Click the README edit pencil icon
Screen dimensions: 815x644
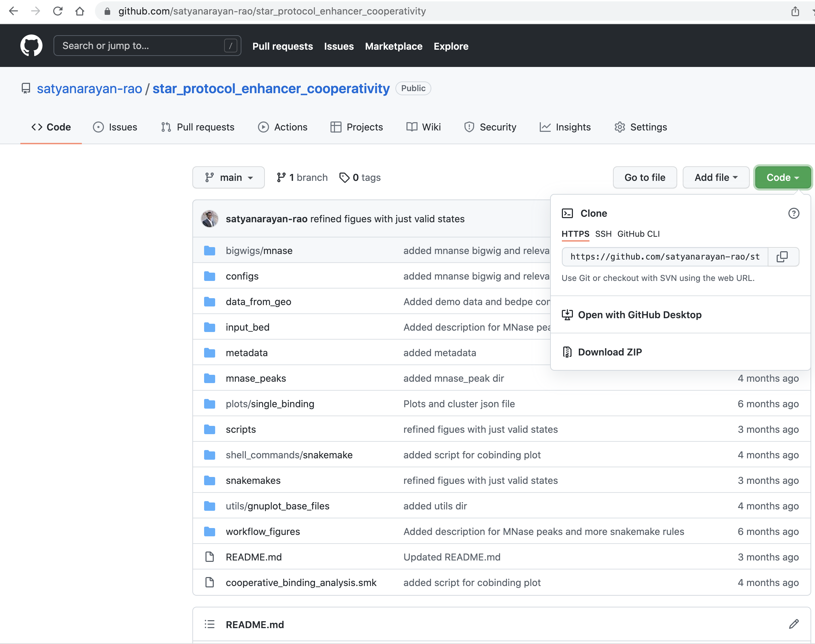coord(794,624)
